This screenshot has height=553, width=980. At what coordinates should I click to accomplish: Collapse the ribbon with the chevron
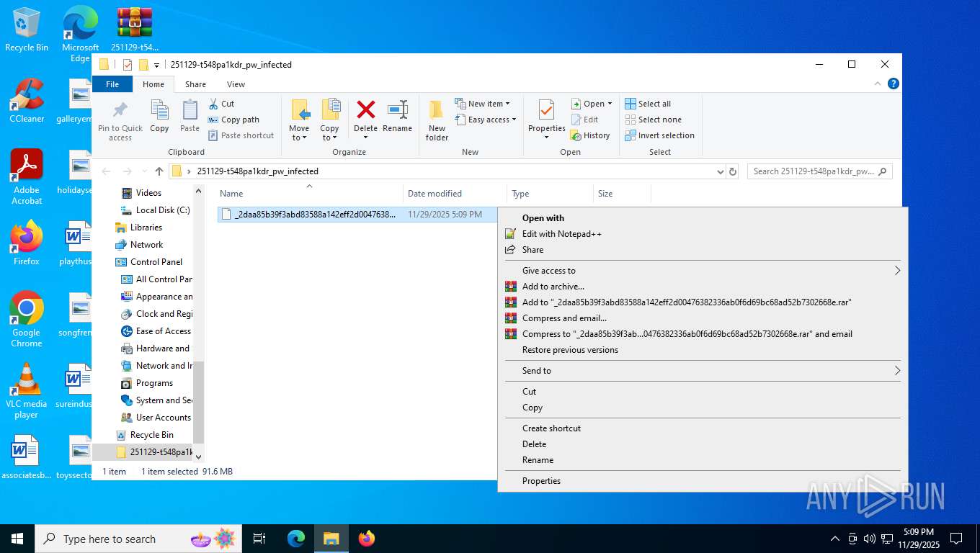[878, 84]
